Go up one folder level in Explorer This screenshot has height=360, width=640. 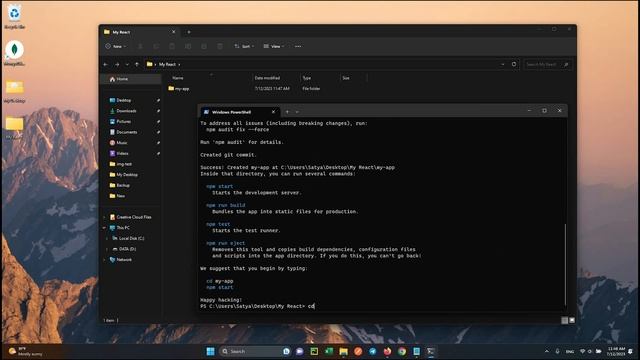tap(137, 64)
